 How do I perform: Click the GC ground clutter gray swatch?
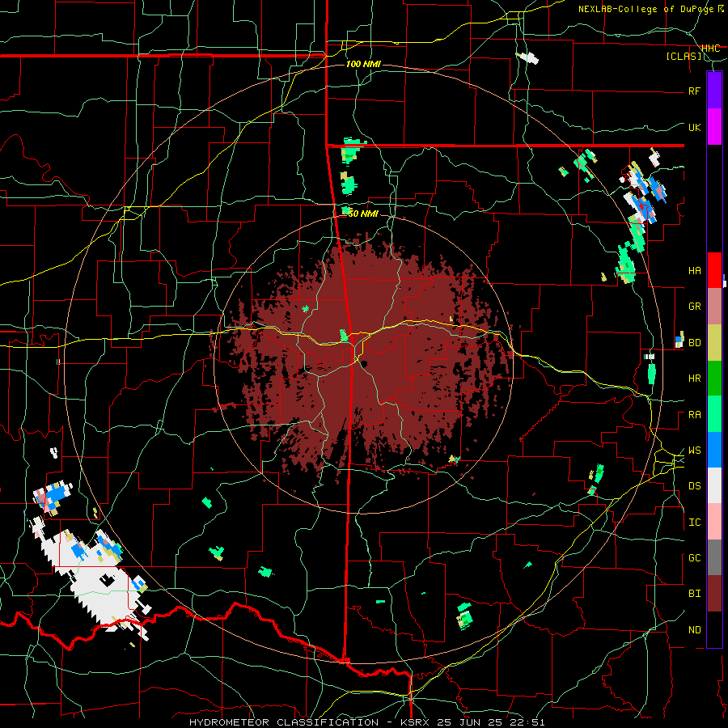point(714,557)
